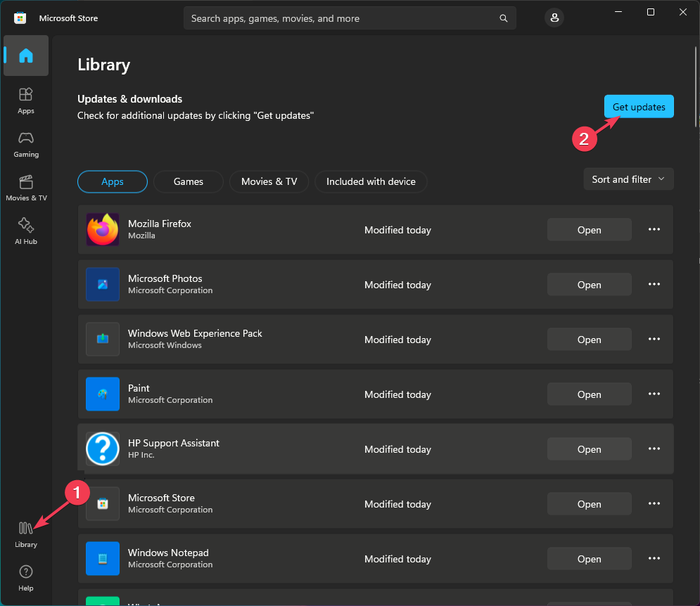Open the Library in the sidebar
Screen dimensions: 700x606
pyautogui.click(x=26, y=534)
